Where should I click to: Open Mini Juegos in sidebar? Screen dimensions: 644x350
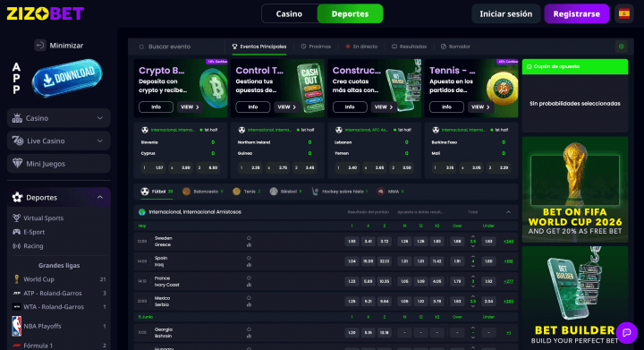[59, 164]
